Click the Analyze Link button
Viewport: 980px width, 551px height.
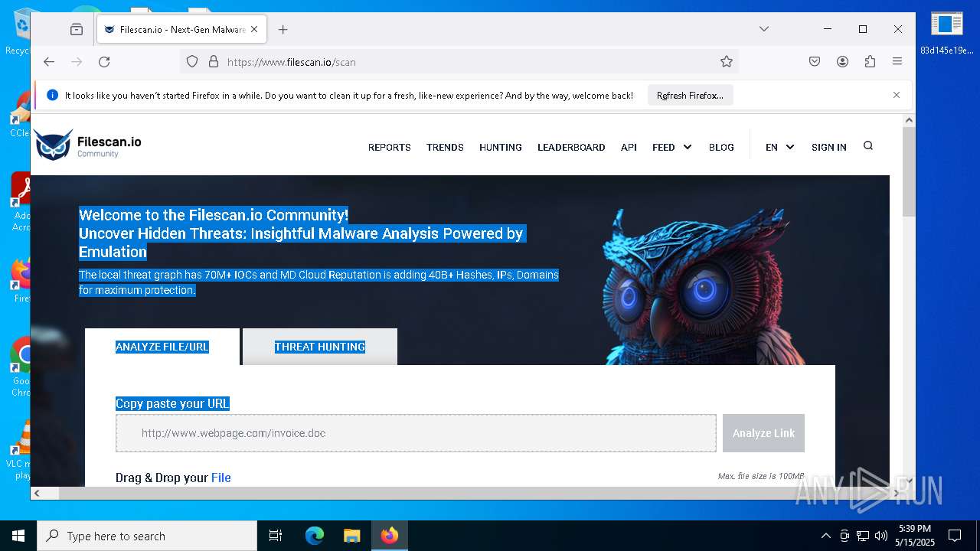763,433
